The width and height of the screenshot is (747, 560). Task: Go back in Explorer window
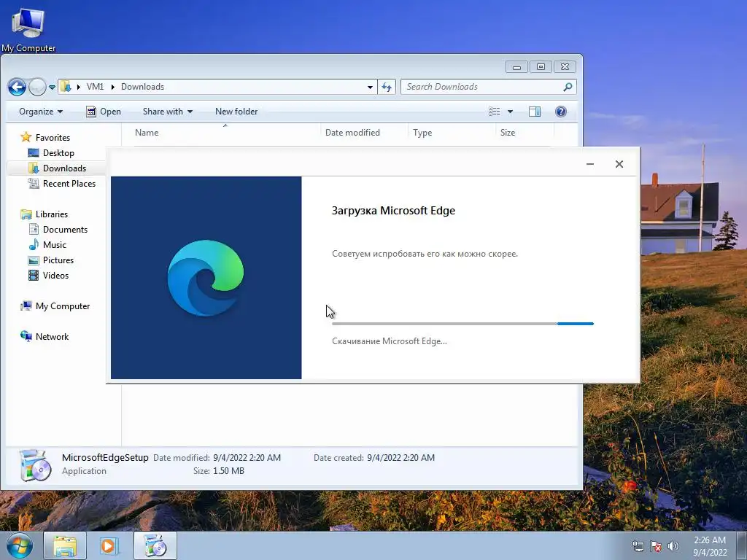point(18,87)
